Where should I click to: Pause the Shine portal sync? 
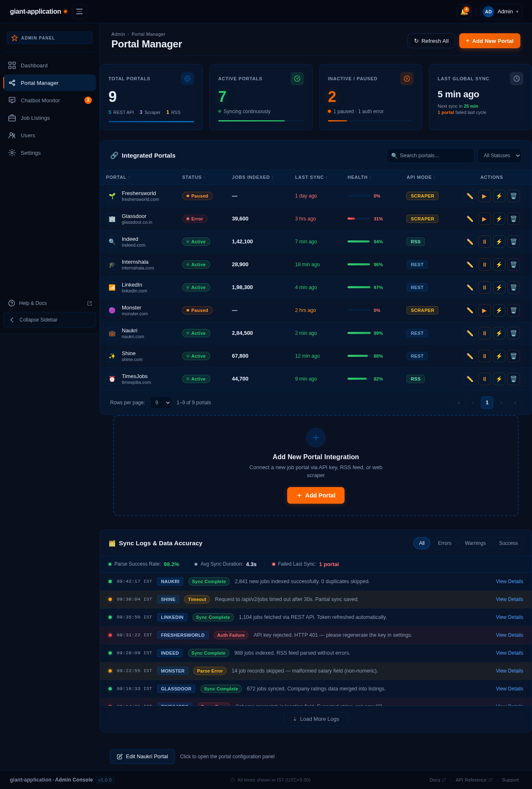click(485, 356)
